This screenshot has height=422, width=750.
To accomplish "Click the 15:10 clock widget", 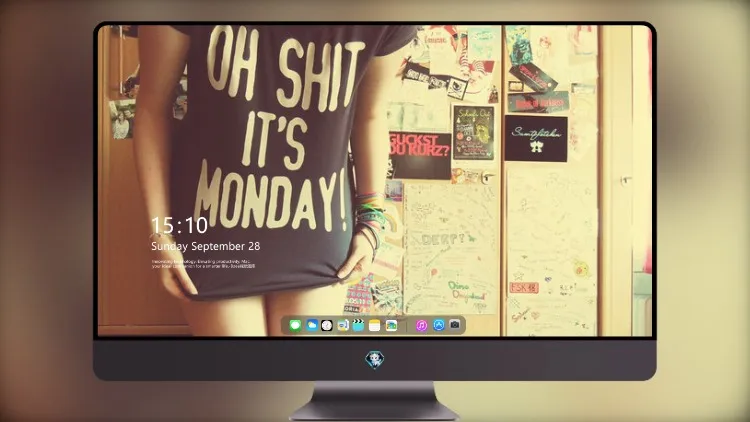I will [x=179, y=225].
